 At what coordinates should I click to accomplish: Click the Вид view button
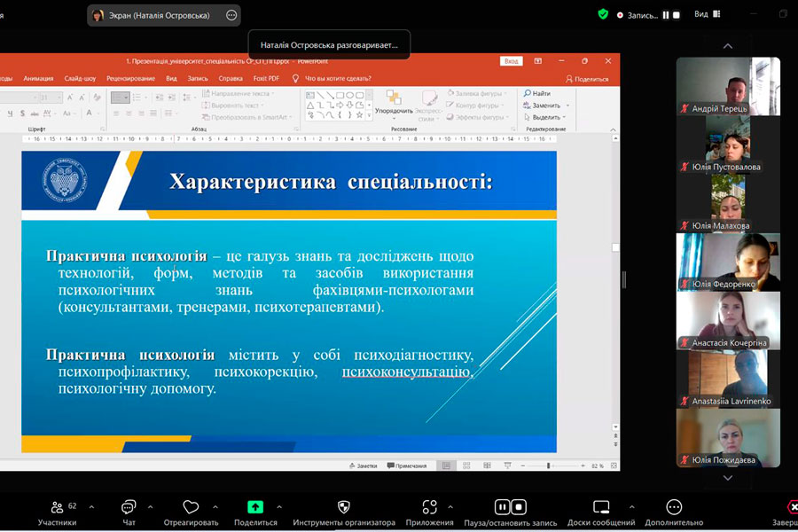(x=707, y=14)
